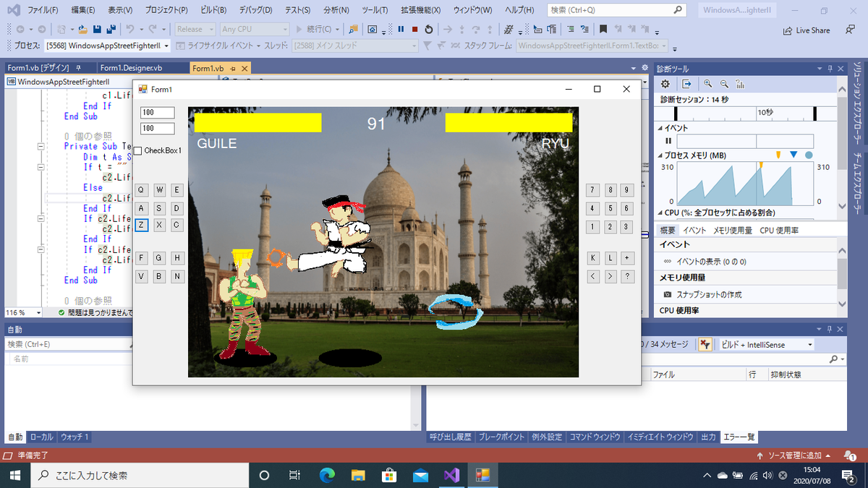Click the 検索 (Ctrl+E) field in 自動 panel
The width and height of the screenshot is (868, 488).
pos(69,344)
